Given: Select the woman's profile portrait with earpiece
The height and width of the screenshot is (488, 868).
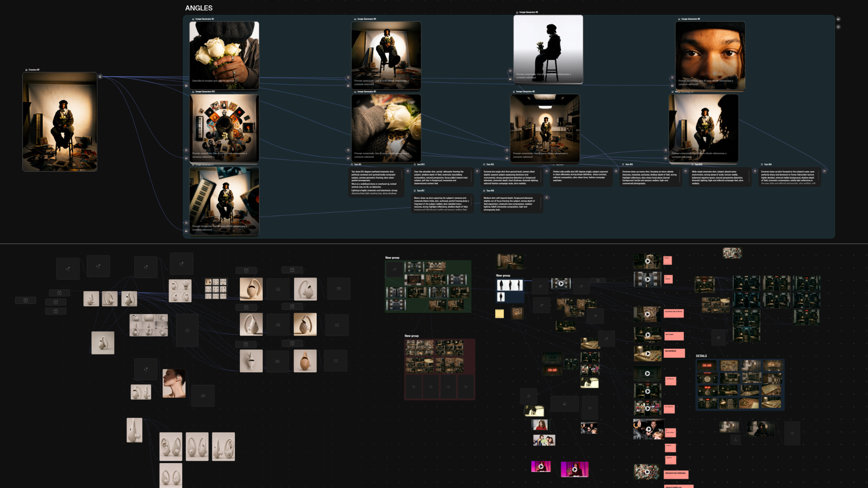Looking at the screenshot, I should coord(174,383).
